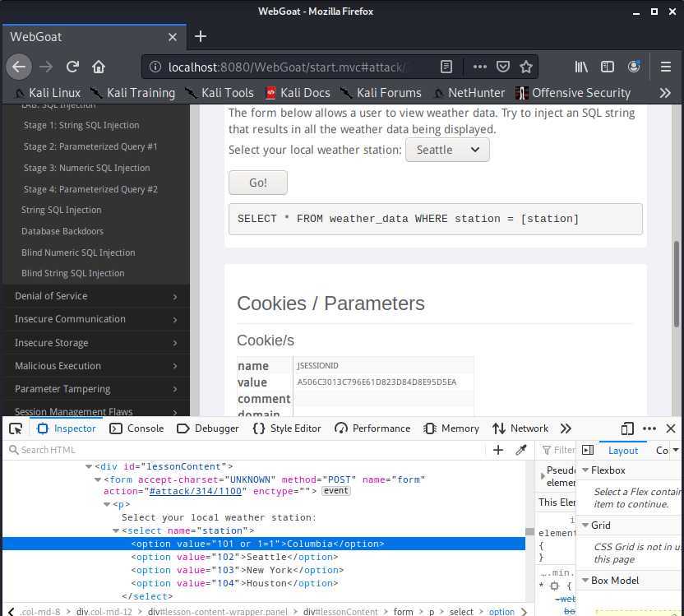Open the Library icon in Firefox toolbar
684x616 pixels.
click(581, 67)
